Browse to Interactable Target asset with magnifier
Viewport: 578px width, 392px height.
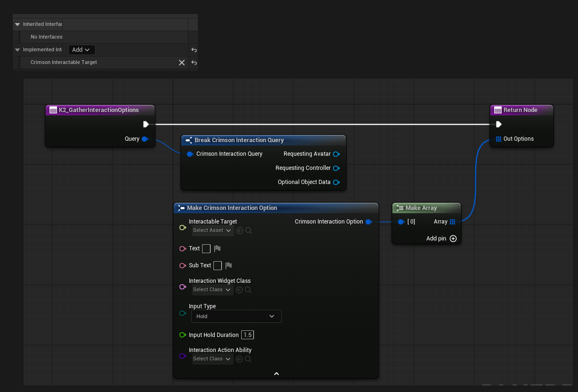[x=249, y=231]
